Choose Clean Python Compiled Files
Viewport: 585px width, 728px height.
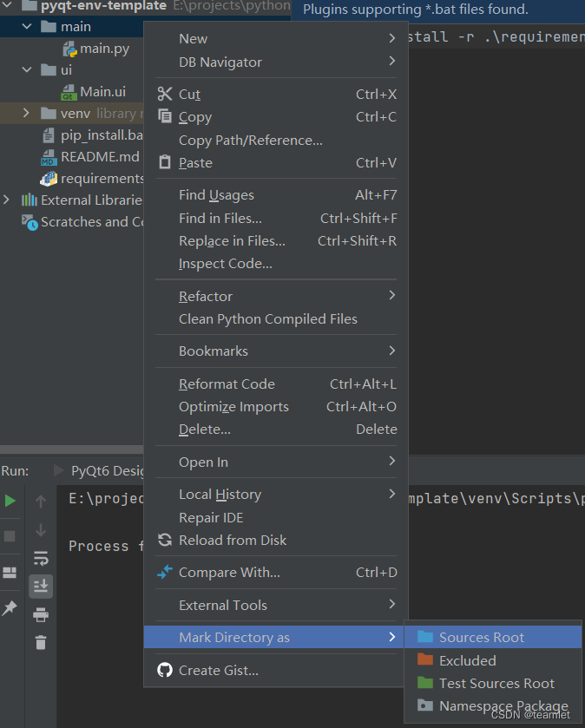[276, 319]
